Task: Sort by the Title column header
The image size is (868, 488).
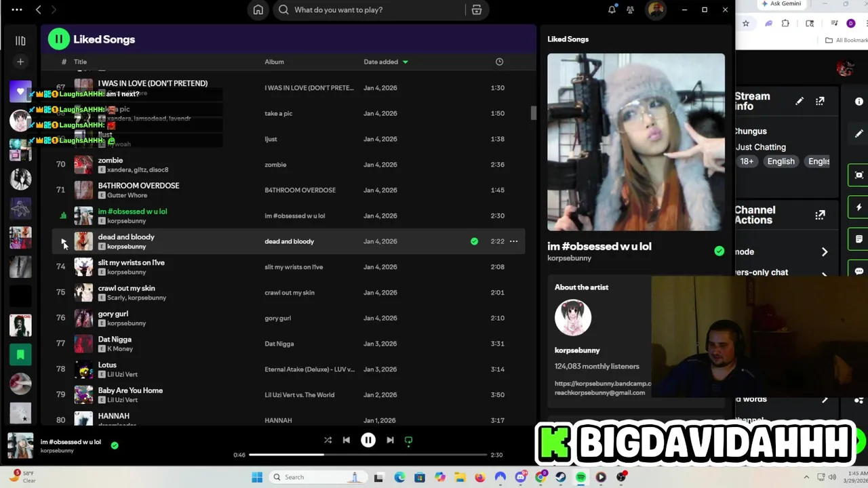Action: tap(80, 62)
